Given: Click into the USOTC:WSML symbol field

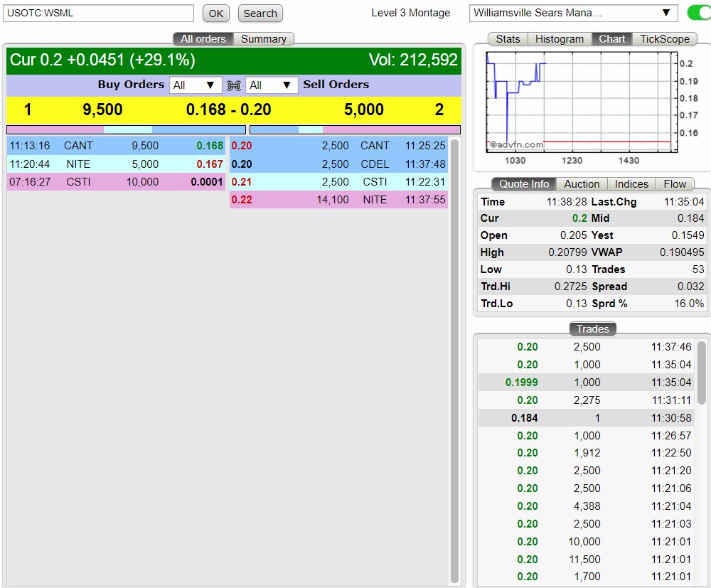Looking at the screenshot, I should click(98, 13).
